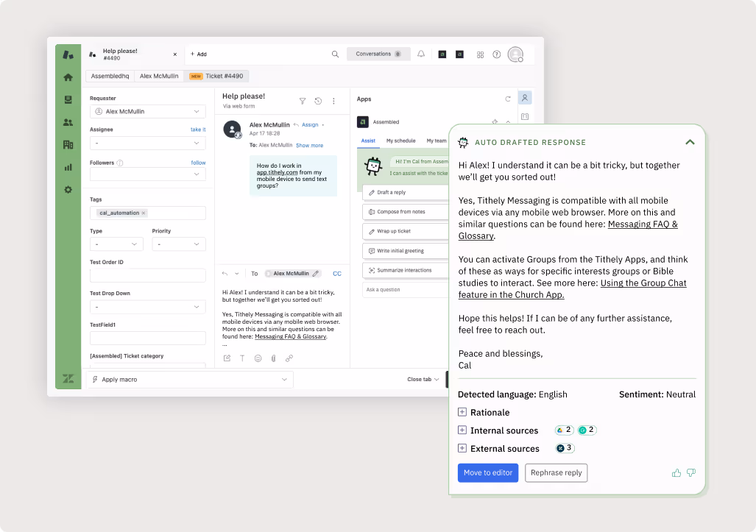The height and width of the screenshot is (532, 756).
Task: Click the thumbs up feedback icon
Action: (676, 472)
